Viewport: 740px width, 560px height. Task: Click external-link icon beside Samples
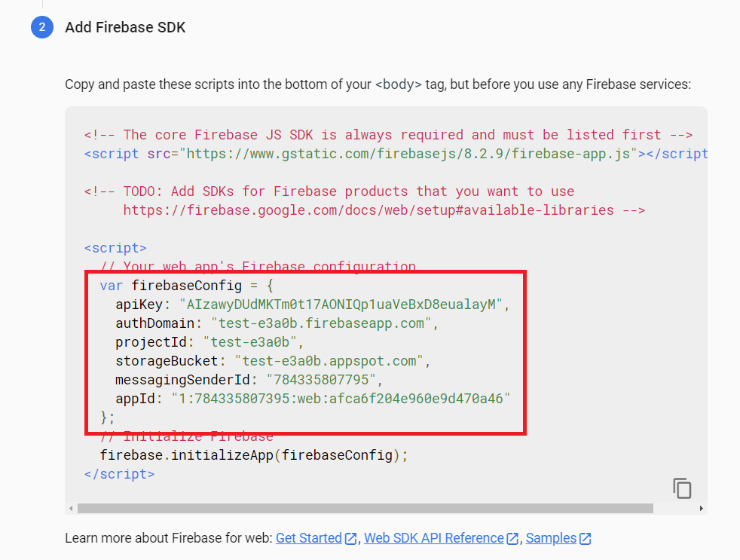point(586,538)
